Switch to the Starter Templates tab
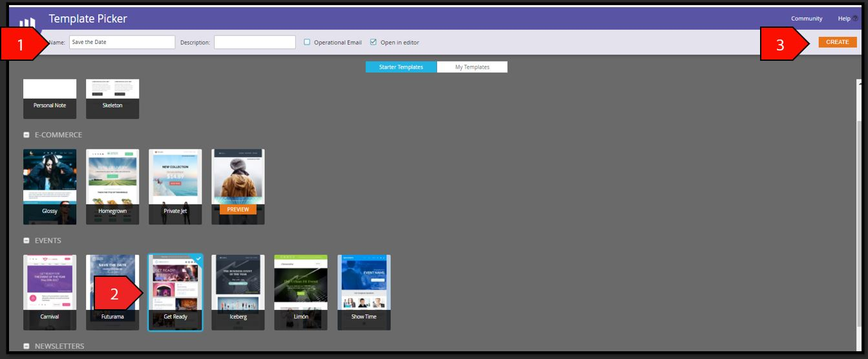Viewport: 868px width, 359px height. [401, 67]
